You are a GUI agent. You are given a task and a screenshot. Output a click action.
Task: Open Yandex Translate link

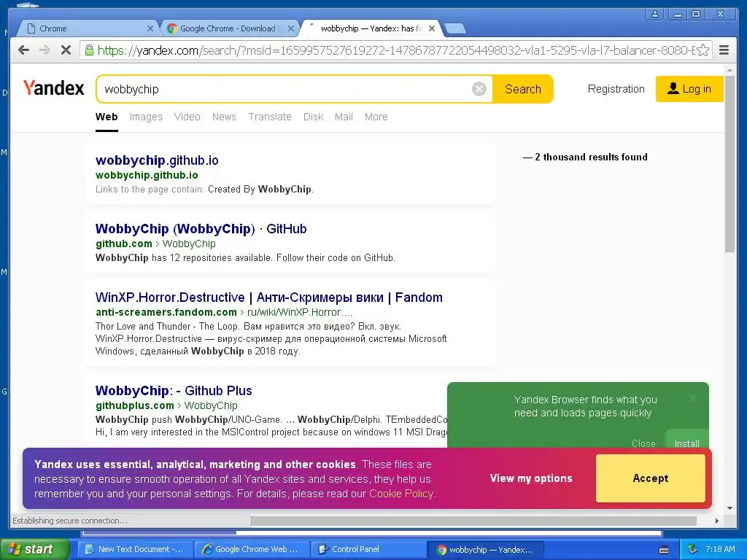click(x=270, y=117)
